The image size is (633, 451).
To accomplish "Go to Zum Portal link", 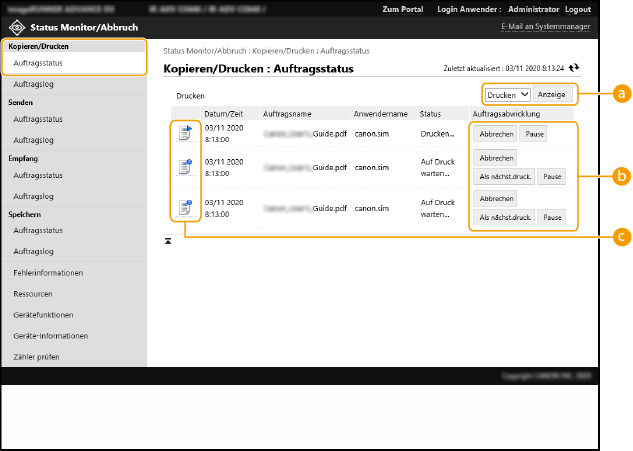I will point(402,9).
